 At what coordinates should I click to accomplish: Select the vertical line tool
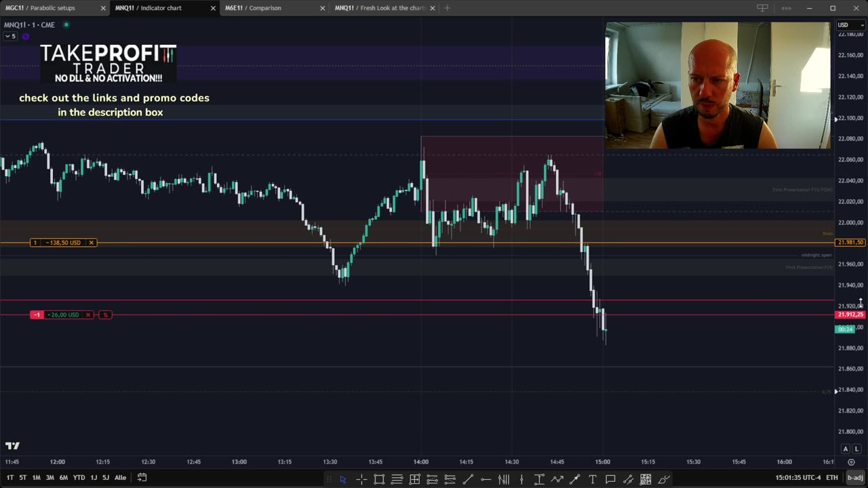pos(521,479)
